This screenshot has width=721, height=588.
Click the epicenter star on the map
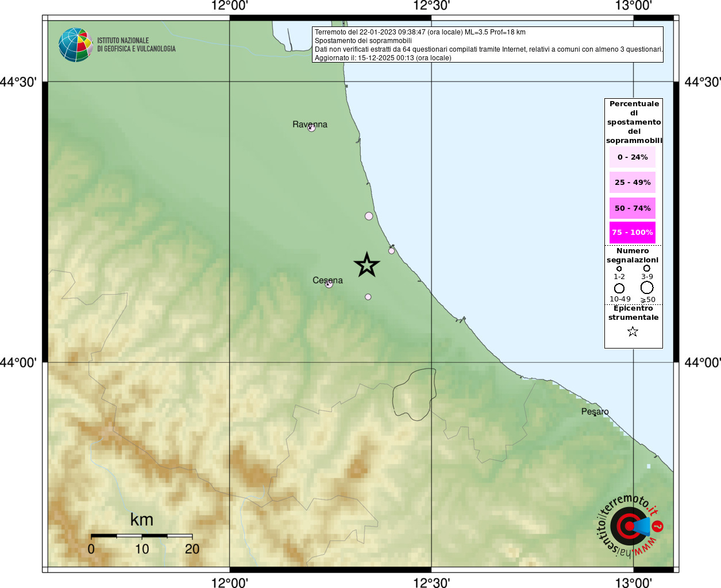[x=367, y=265]
